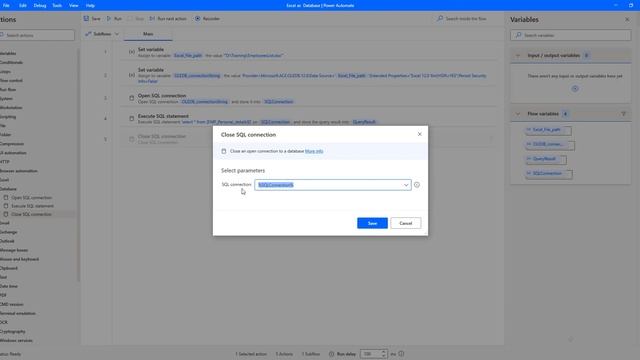Viewport: 640px width, 360px height.
Task: Choose Execute SQL statement in actions list
Action: click(32, 206)
